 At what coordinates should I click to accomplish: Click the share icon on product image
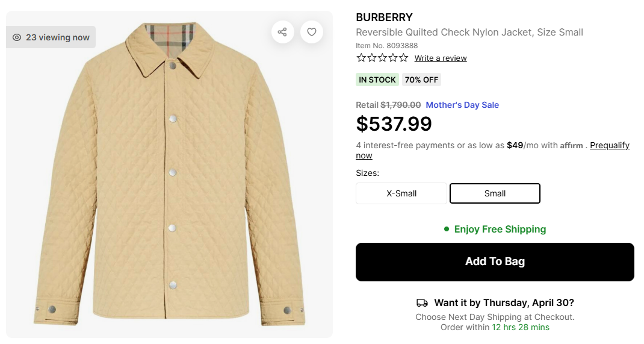pos(282,32)
